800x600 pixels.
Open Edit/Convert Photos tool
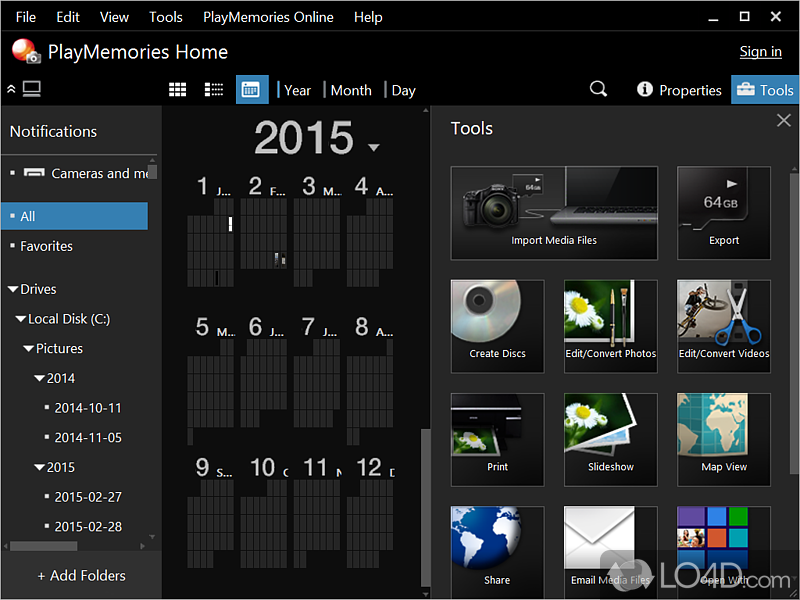pyautogui.click(x=610, y=325)
